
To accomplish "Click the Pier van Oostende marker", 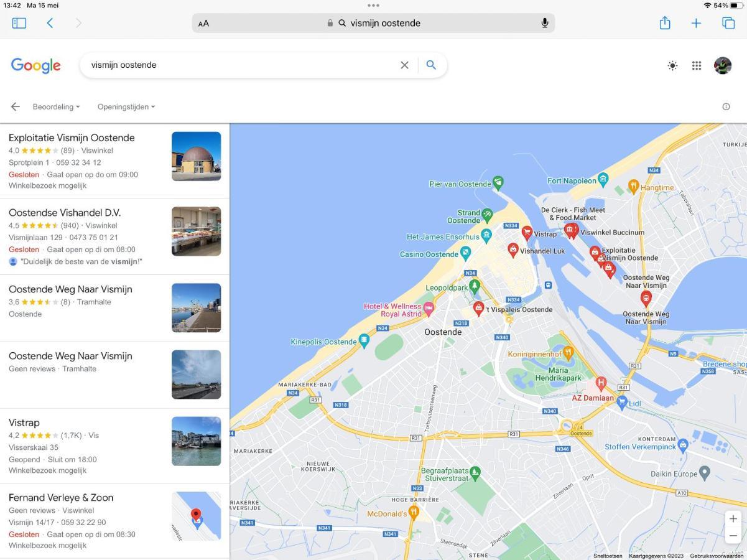I will click(x=498, y=182).
